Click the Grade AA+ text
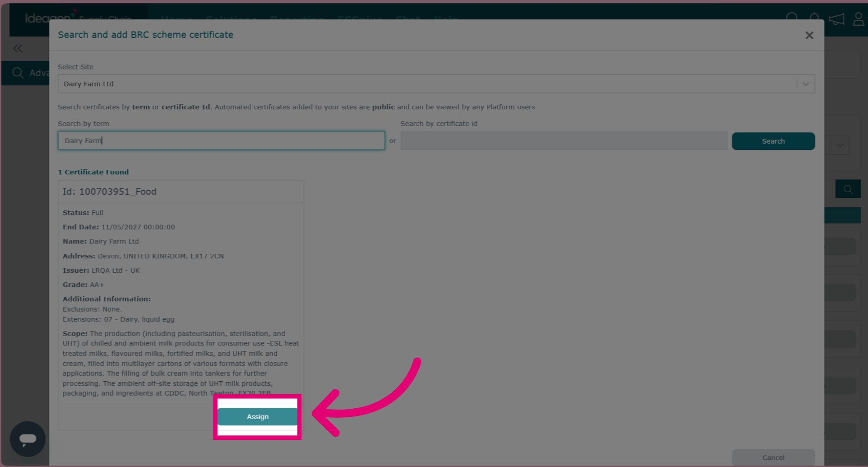868x467 pixels. (x=83, y=285)
